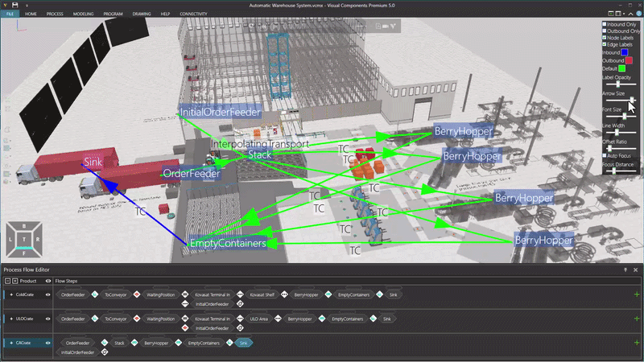This screenshot has height=362, width=644.
Task: Click the transport icon after ColdCrate BerryHopper
Action: tap(328, 294)
